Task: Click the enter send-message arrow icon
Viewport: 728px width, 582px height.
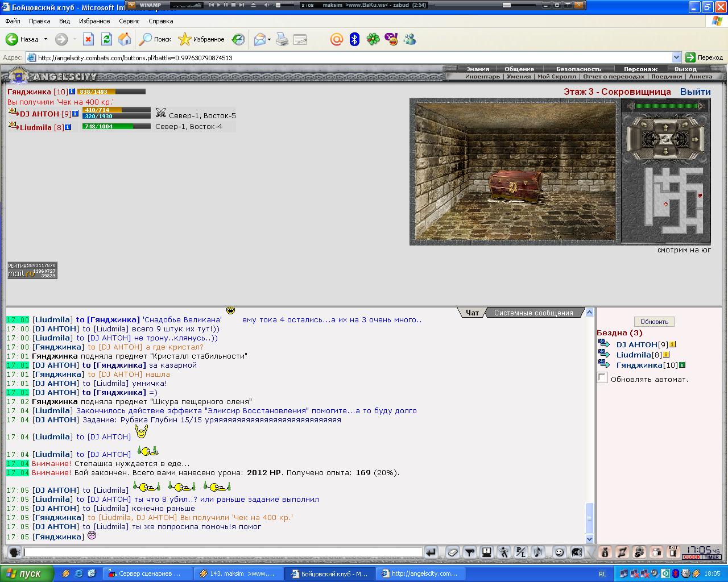Action: pyautogui.click(x=431, y=552)
